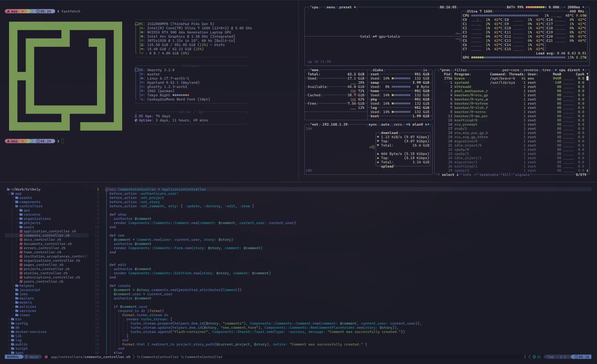This screenshot has width=597, height=364.
Task: Open the preset option in btop
Action: (x=345, y=7)
